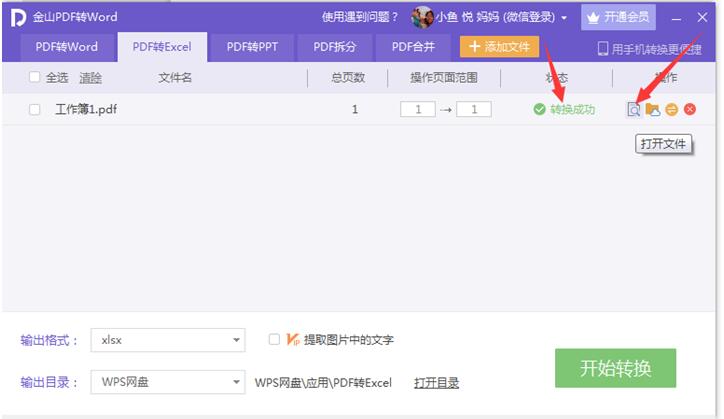724x419 pixels.
Task: Click the crown icon on 开通会员
Action: coord(593,18)
